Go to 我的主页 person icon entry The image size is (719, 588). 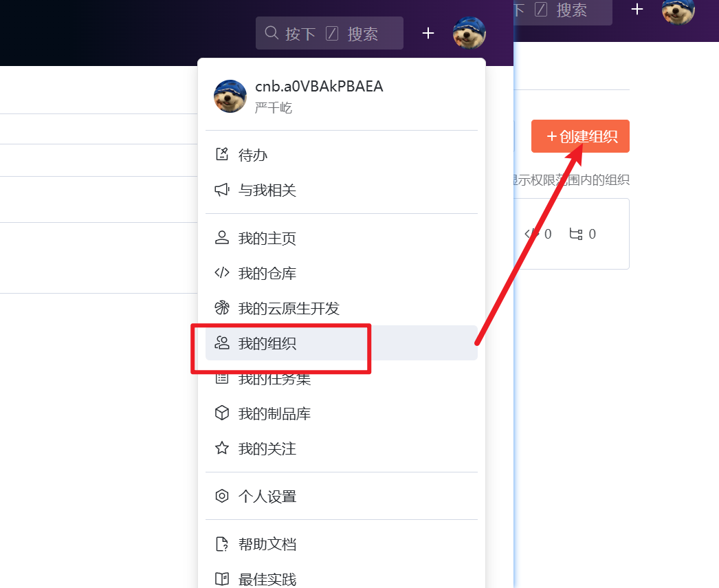coord(267,239)
